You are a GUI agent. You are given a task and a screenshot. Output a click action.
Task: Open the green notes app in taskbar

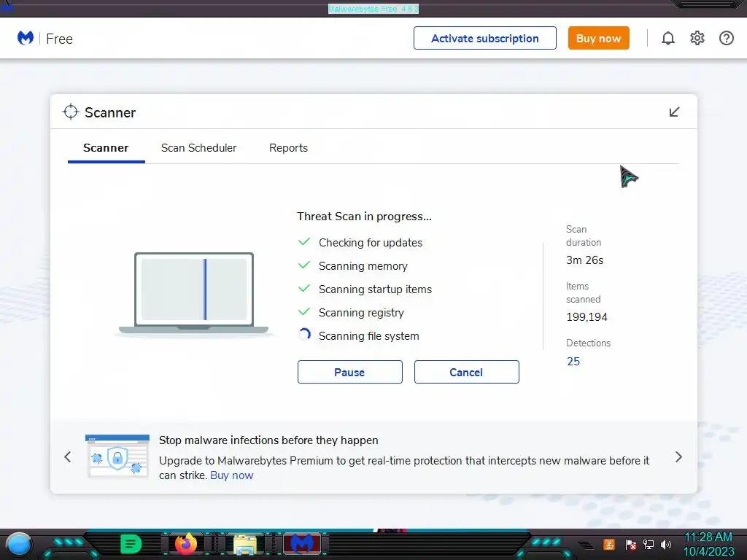(131, 544)
